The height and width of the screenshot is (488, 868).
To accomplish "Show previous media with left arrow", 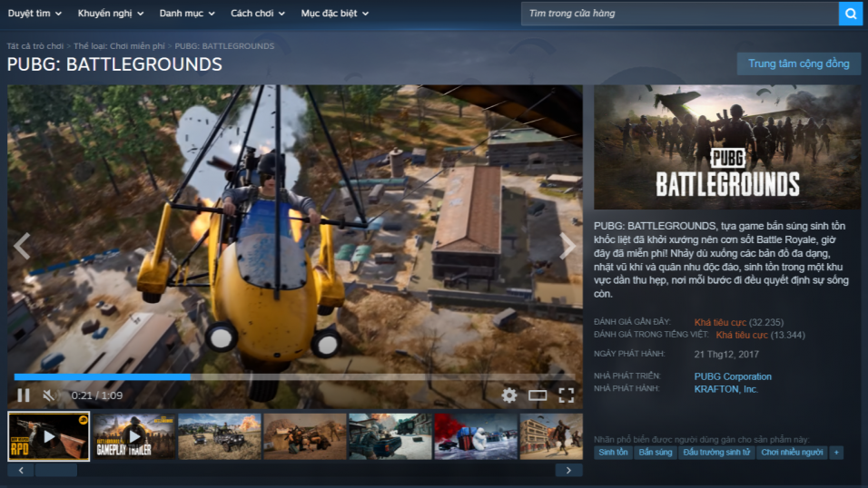I will click(x=22, y=247).
